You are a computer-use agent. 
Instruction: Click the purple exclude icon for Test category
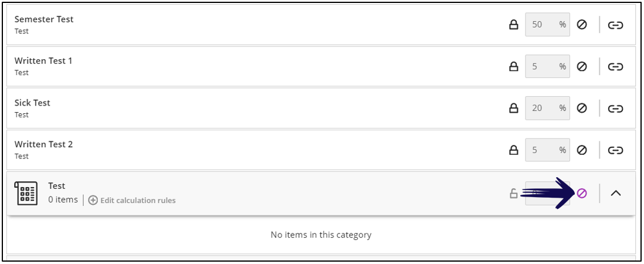tap(582, 193)
